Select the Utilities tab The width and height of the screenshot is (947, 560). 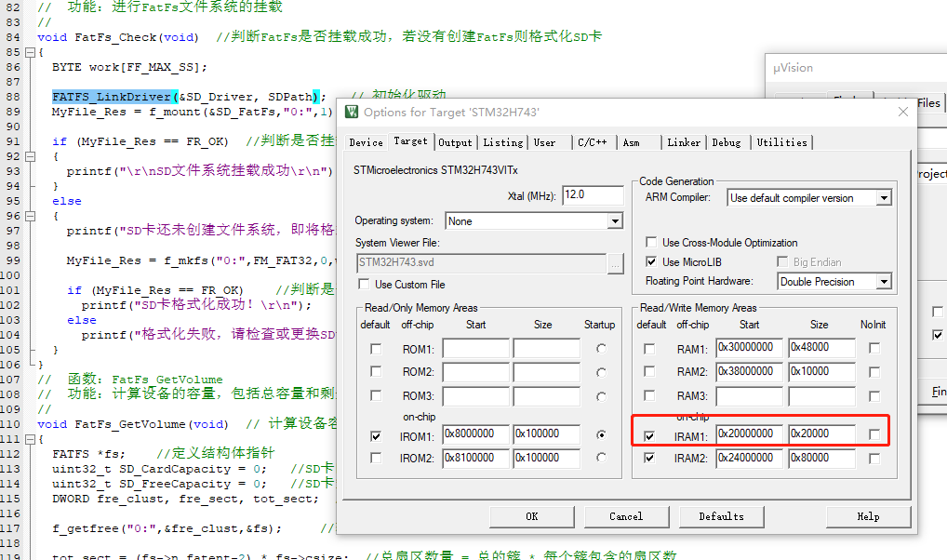click(x=781, y=142)
